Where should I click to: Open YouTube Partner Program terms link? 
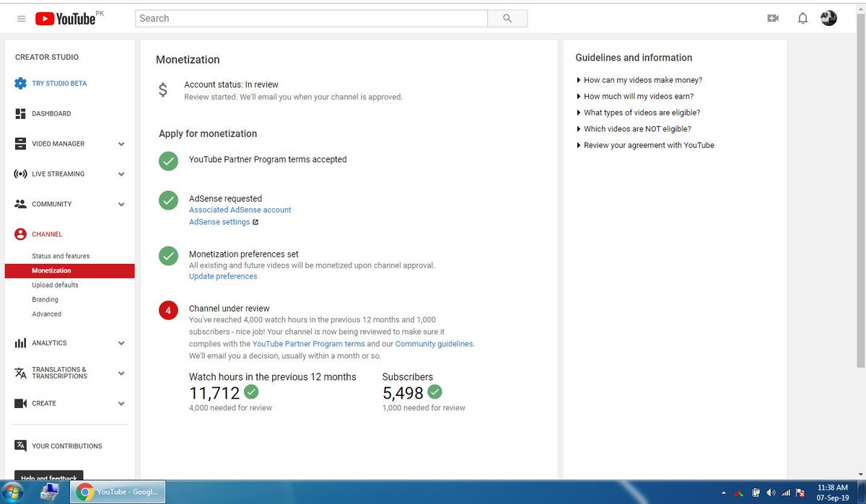[309, 344]
